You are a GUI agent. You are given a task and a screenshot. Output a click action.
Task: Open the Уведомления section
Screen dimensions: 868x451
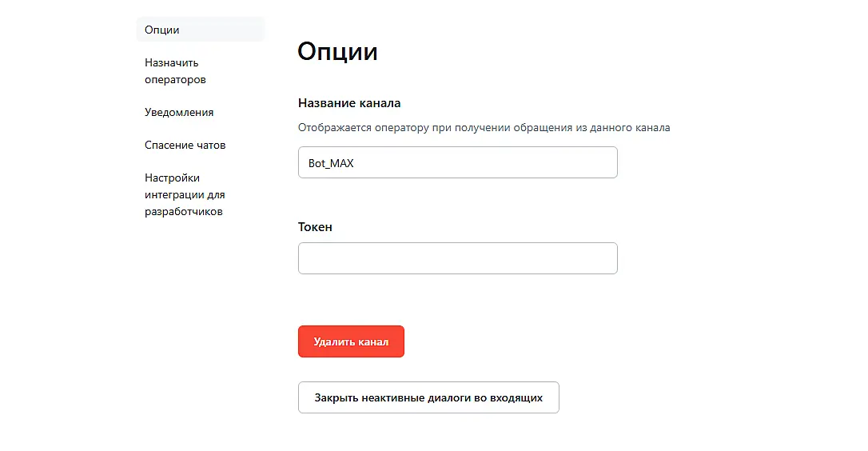179,112
